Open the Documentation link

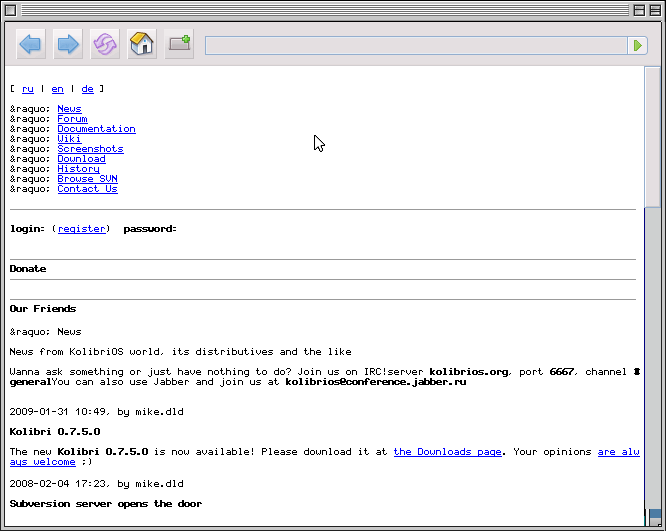coord(96,129)
